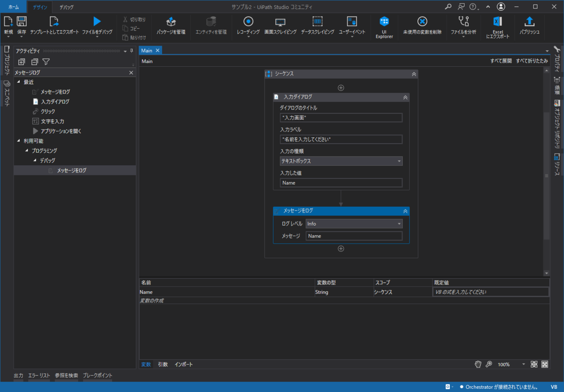
Task: Collapse the メッセージをログ activity
Action: pos(405,211)
